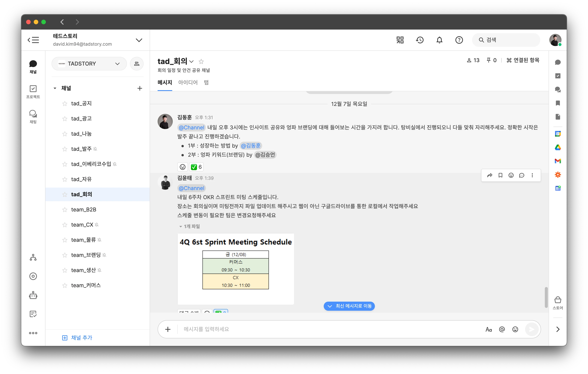Open the tasks checkbox icon in right sidebar
588x374 pixels.
click(558, 76)
